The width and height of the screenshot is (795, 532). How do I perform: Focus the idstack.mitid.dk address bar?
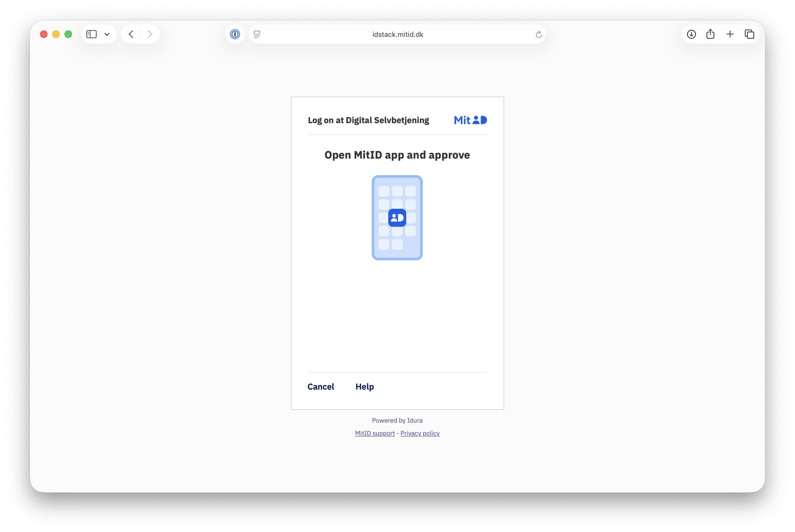coord(397,34)
